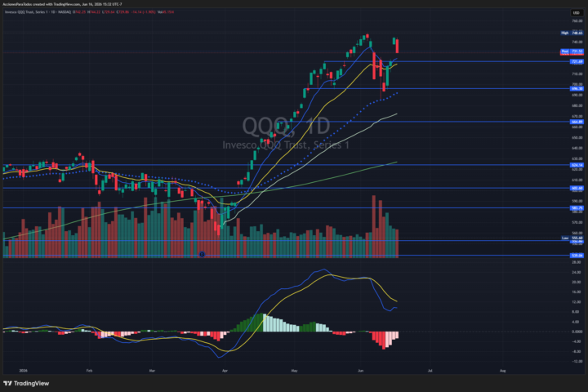Screen dimensions: 588x392
Task: Click the Feb label on time axis
Action: pos(89,371)
